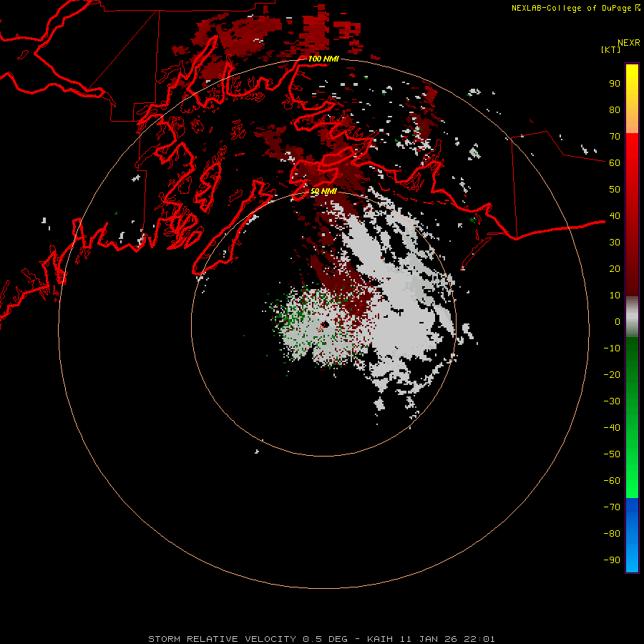Click the 70 value on velocity scale
The width and height of the screenshot is (644, 644).
(615, 137)
